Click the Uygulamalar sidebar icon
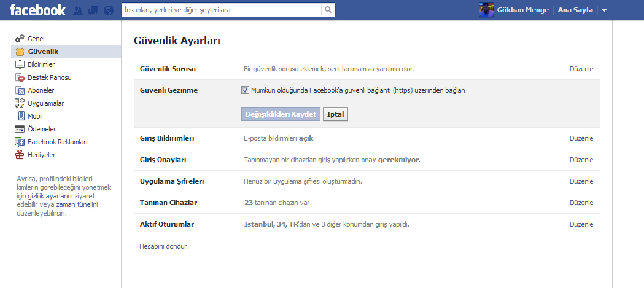 [20, 103]
